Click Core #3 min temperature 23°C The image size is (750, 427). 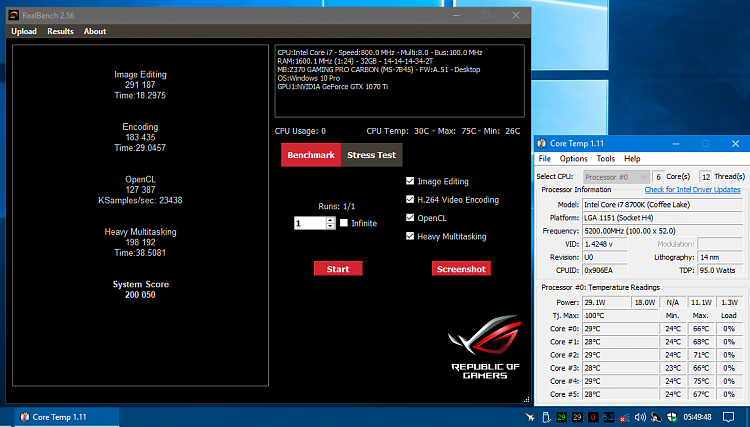(x=673, y=368)
